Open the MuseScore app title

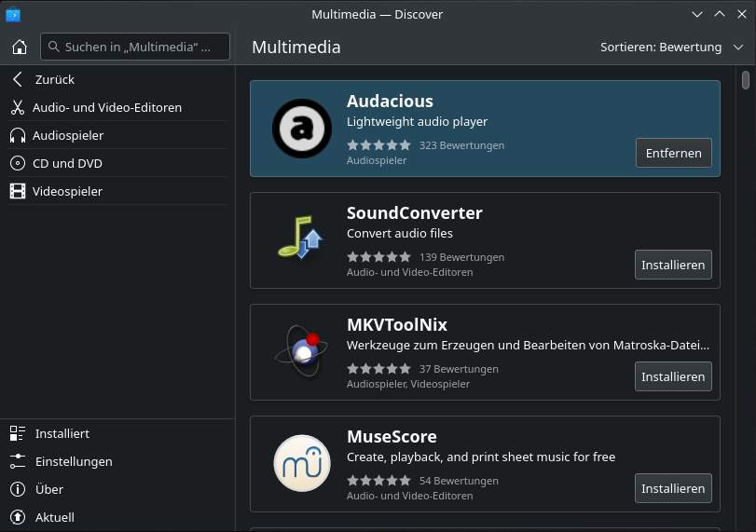coord(392,437)
